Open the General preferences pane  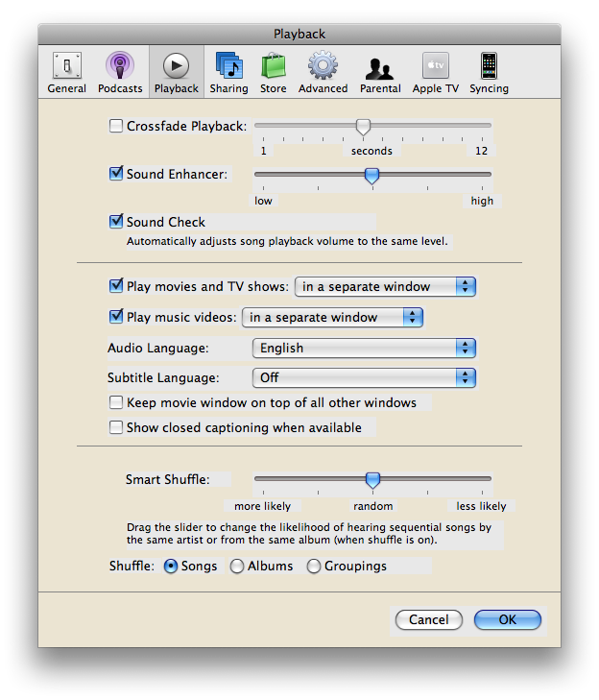(x=66, y=72)
